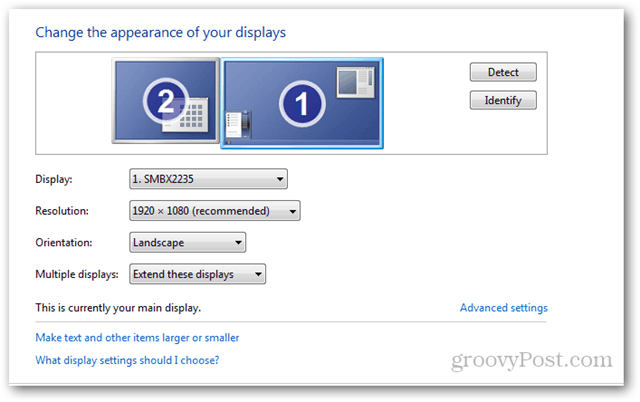Expand the Multiple displays dropdown
Viewport: 640px width, 402px height.
click(198, 274)
